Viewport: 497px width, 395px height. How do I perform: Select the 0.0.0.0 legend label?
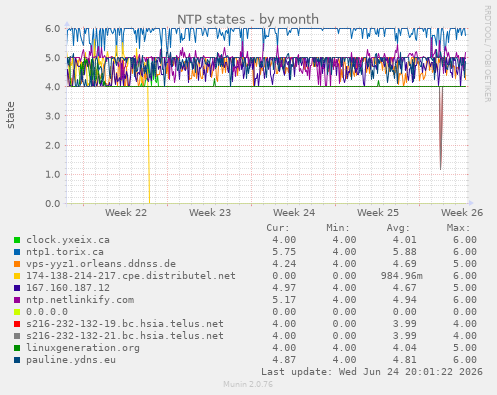47,312
